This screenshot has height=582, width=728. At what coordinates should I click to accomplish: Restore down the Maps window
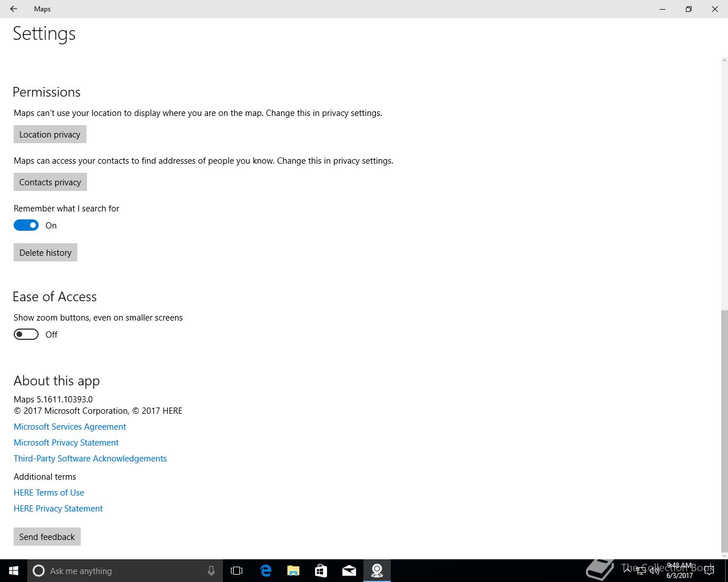[689, 9]
